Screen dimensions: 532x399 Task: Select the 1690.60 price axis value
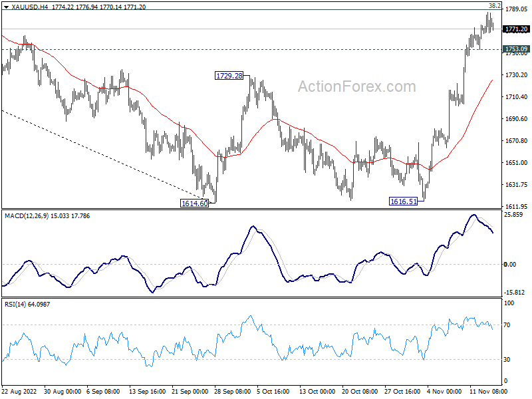tap(516, 119)
